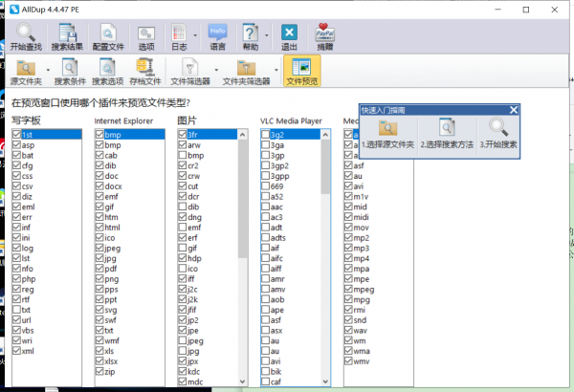574x392 pixels.
Task: Uncheck pdf in Internet Explorer list
Action: point(99,269)
